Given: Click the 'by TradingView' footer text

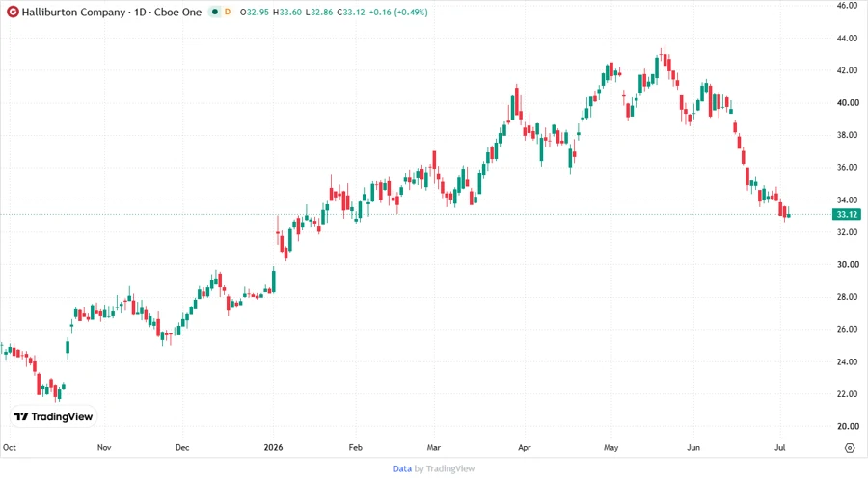Looking at the screenshot, I should 445,468.
